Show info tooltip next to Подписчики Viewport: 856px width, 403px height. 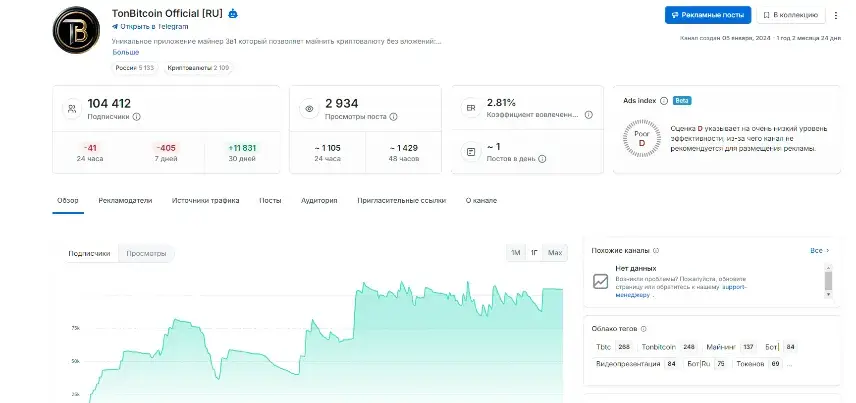pos(136,117)
